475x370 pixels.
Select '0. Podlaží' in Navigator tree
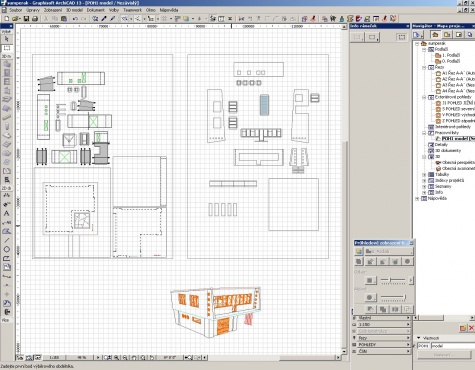[x=451, y=61]
